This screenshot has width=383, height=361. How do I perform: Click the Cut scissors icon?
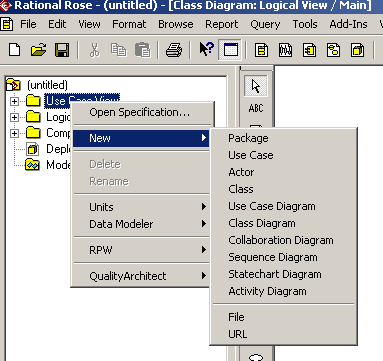point(95,50)
